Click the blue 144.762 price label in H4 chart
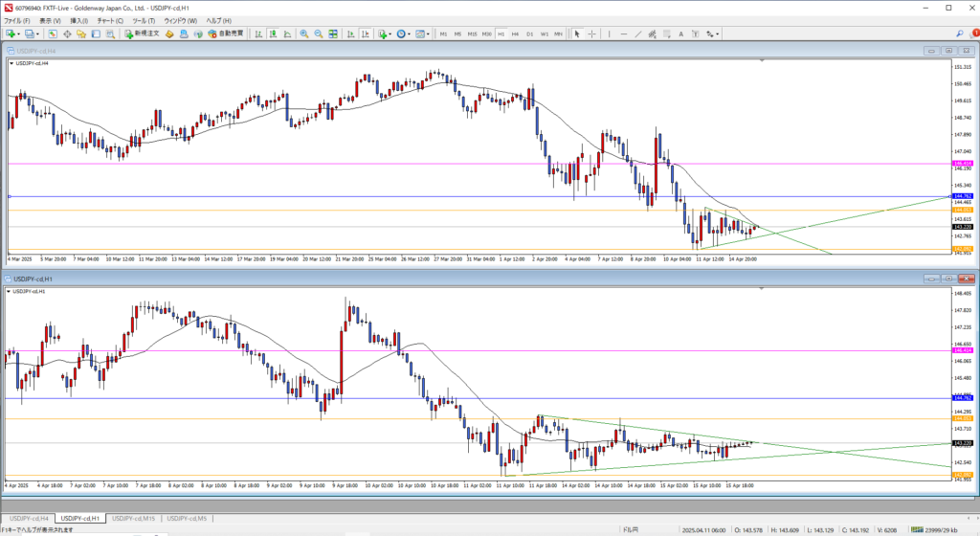The width and height of the screenshot is (980, 536). pyautogui.click(x=963, y=196)
